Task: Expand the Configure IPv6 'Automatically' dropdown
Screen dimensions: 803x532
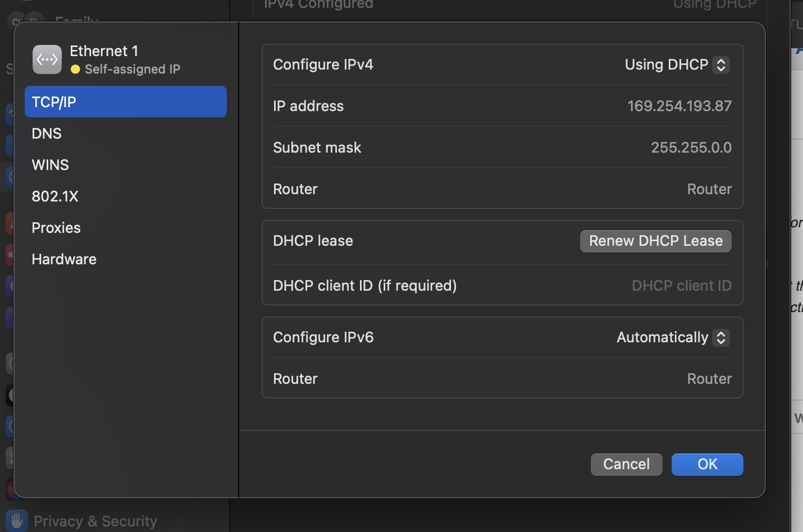Action: [x=673, y=337]
